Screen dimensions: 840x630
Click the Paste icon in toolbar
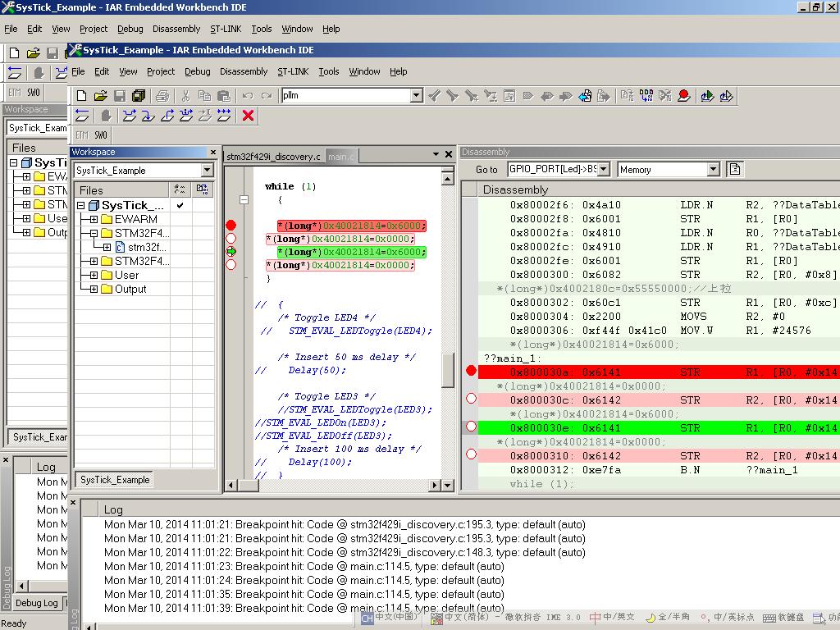(x=224, y=96)
